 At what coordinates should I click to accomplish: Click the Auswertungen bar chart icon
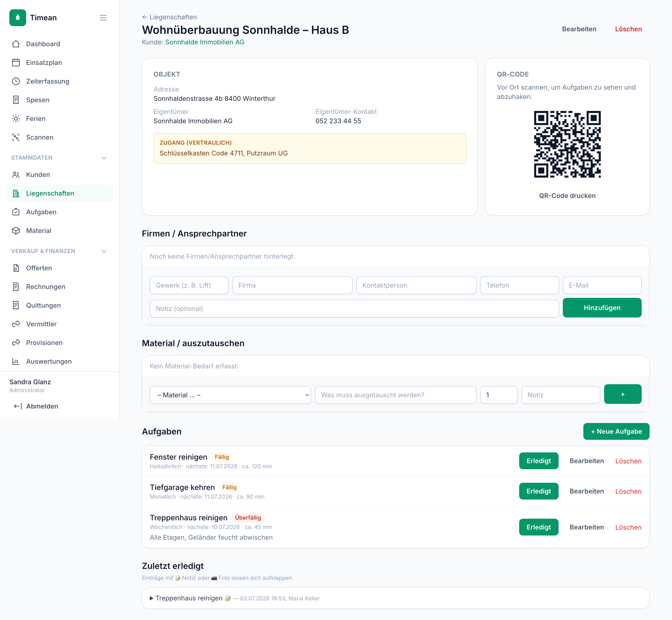[16, 361]
